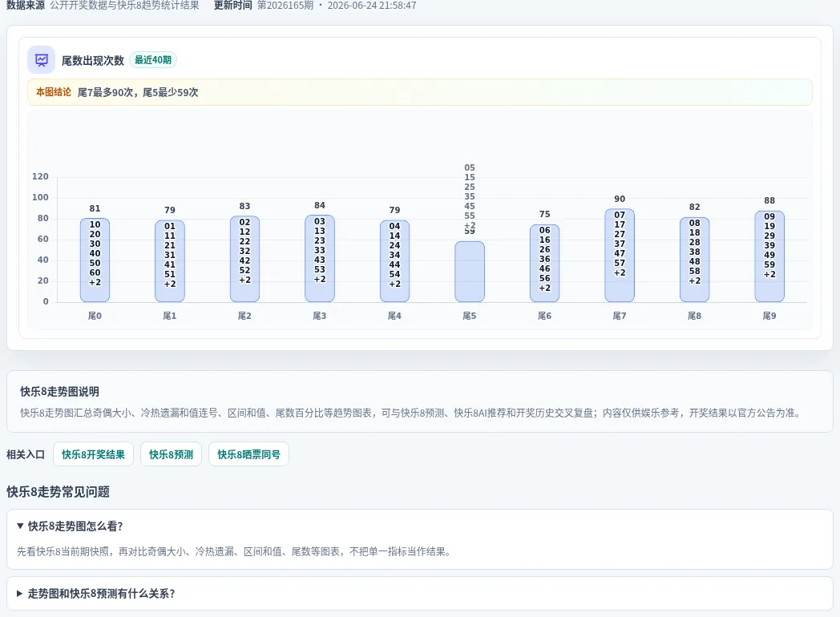Image resolution: width=840 pixels, height=617 pixels.
Task: Click the 第2026165期 issue number
Action: pyautogui.click(x=285, y=6)
